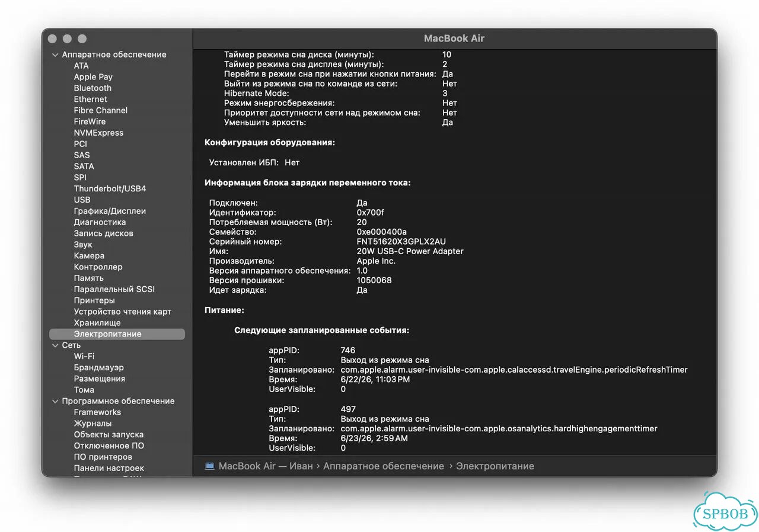Select Тома in the sidebar

tap(84, 390)
